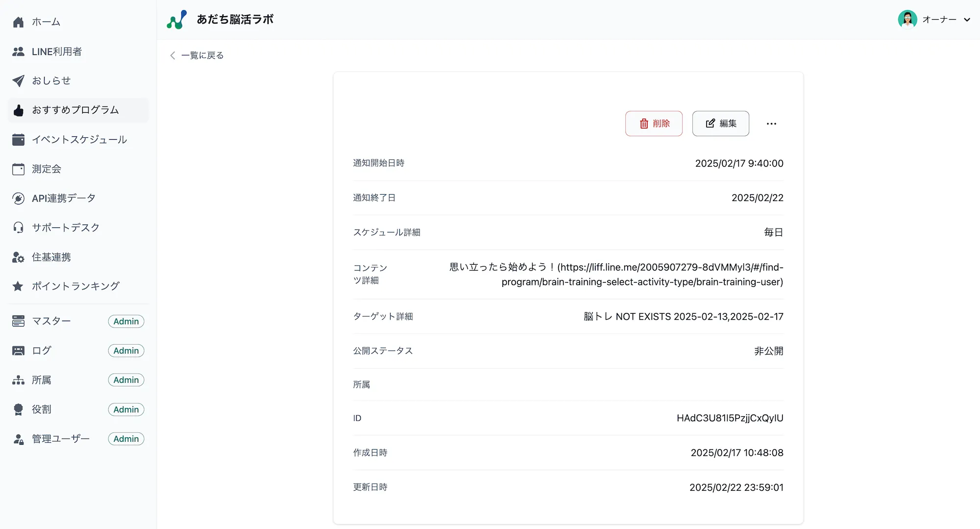Click the サポートデスク headset icon
Image resolution: width=980 pixels, height=529 pixels.
click(18, 227)
